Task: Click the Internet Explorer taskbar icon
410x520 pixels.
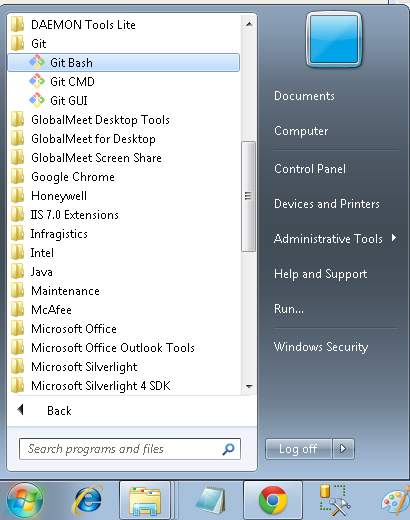Action: [87, 500]
